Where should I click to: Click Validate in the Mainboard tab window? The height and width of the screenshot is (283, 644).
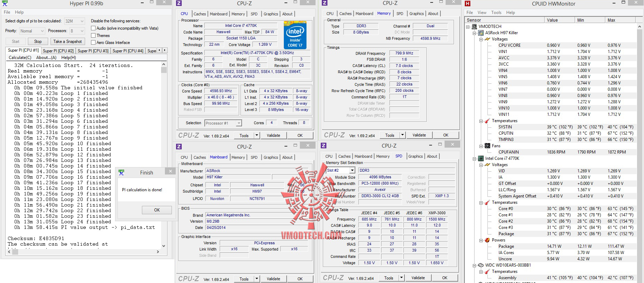pos(273,279)
